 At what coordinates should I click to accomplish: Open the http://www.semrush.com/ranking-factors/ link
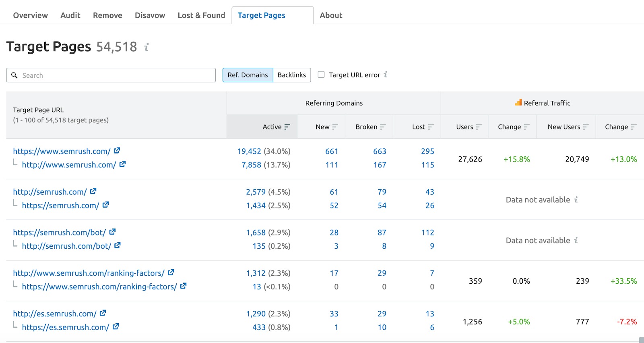tap(89, 273)
